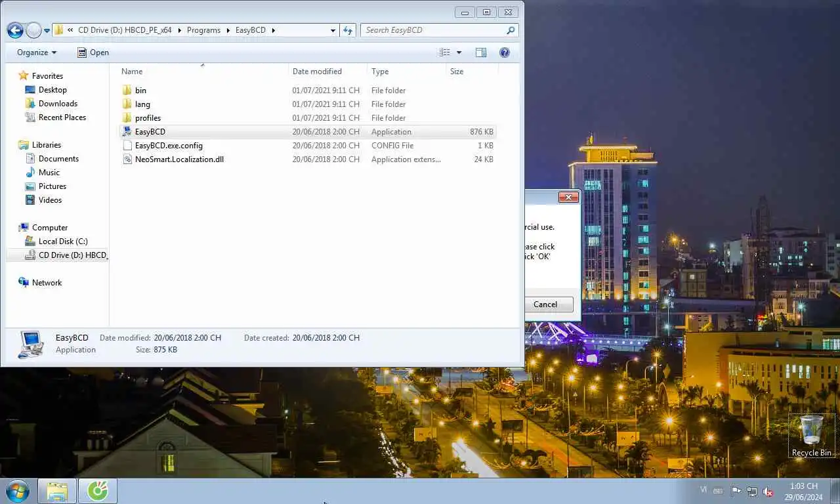Open the recent pages dropdown arrow

click(47, 31)
